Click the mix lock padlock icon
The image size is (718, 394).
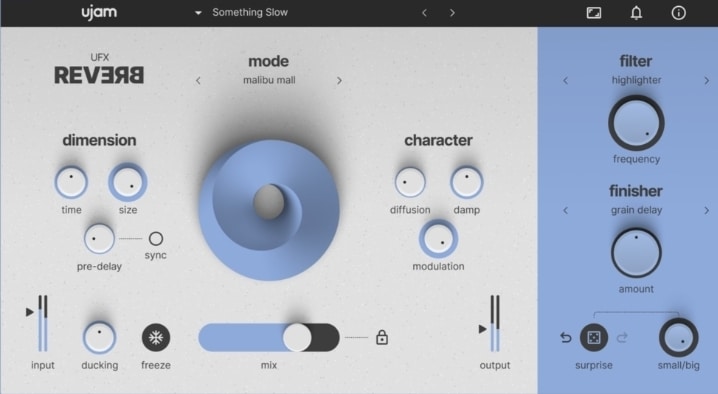(x=382, y=337)
